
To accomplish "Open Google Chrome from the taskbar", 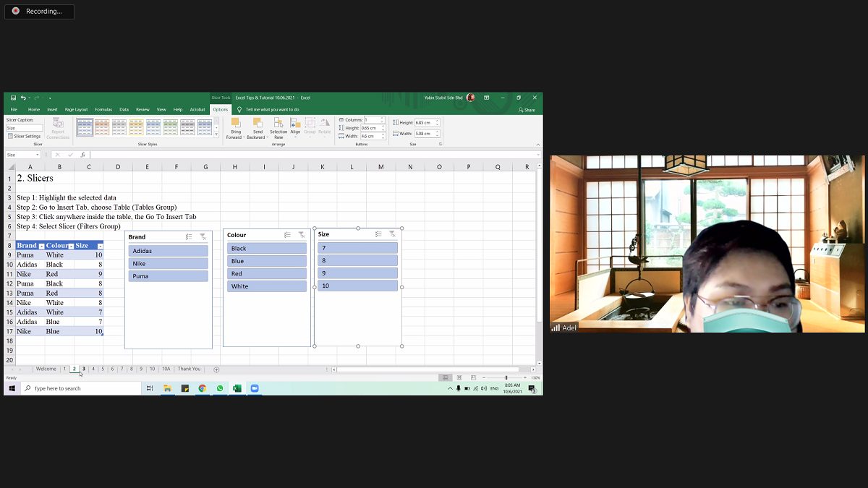I will (x=203, y=388).
